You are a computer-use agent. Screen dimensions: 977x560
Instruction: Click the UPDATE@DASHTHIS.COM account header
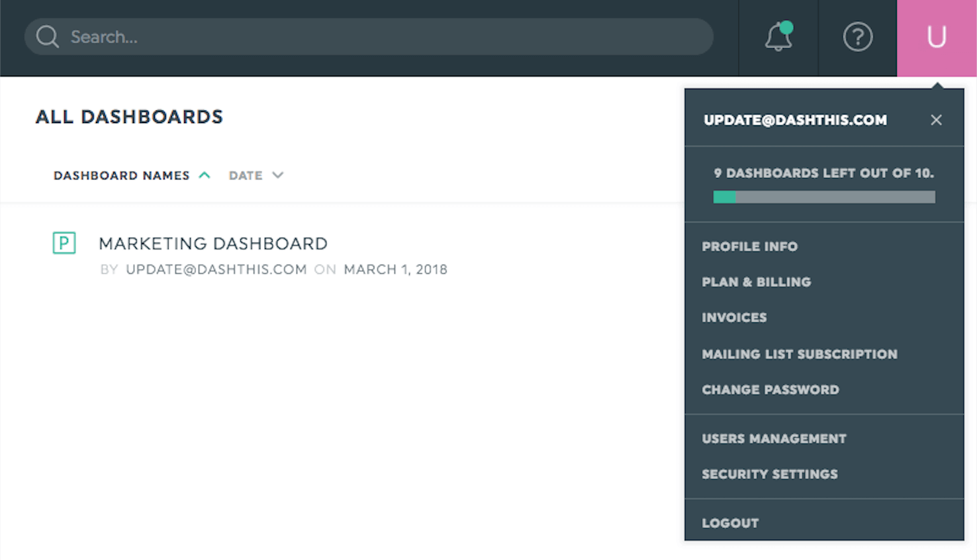[795, 120]
